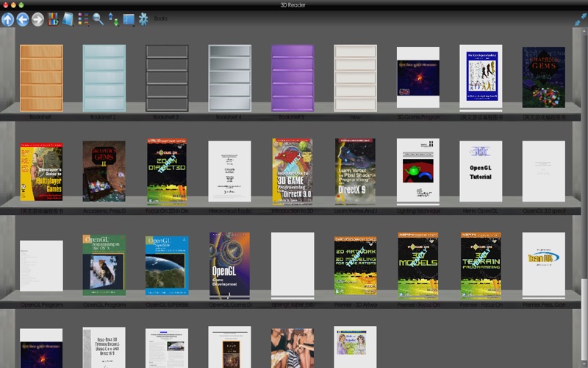Open the sort order up/down arrows menu
Screen dimensions: 588x368
pyautogui.click(x=113, y=19)
